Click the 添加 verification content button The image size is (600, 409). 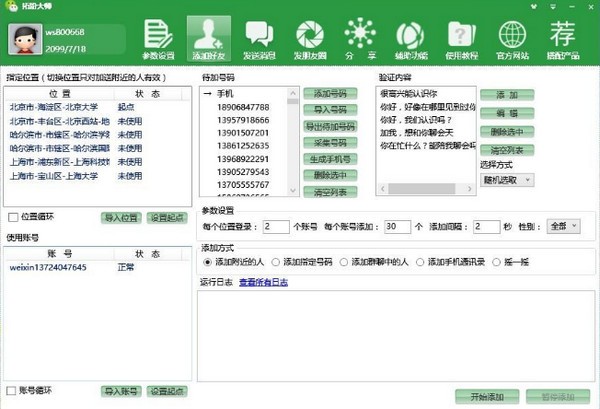[x=507, y=95]
